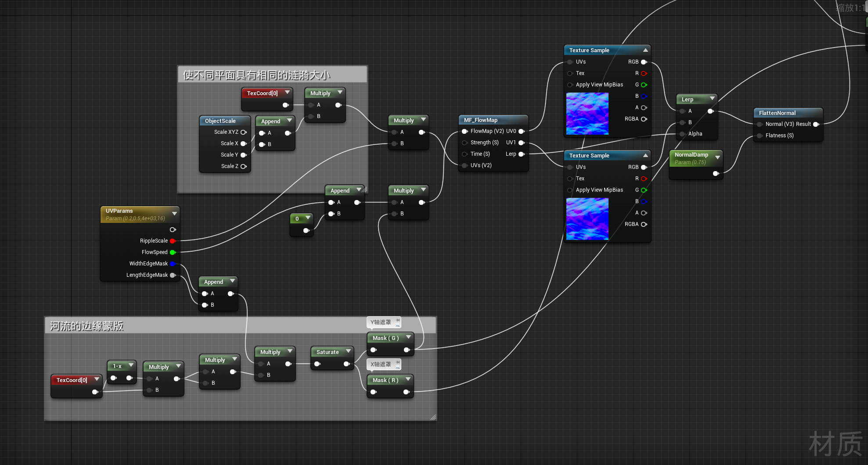The height and width of the screenshot is (465, 868).
Task: Click the green FlowSpeed output pin
Action: (173, 252)
